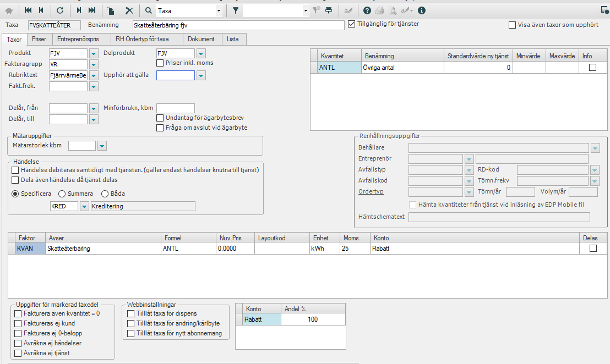
Task: Open the Taxa search field dropdown
Action: 219,11
